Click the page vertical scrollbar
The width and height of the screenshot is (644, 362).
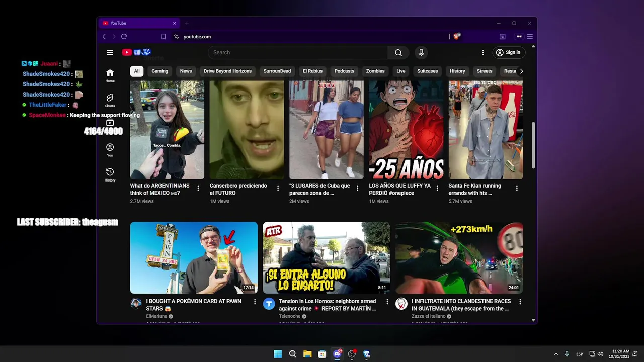533,146
